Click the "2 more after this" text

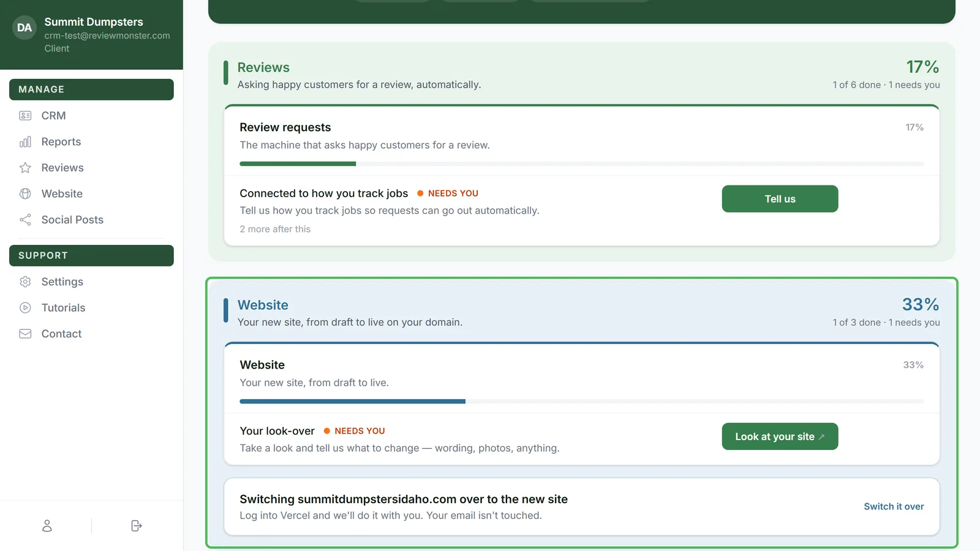click(275, 229)
